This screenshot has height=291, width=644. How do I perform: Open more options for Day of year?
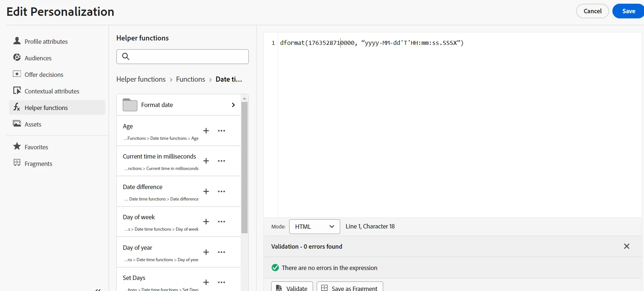tap(222, 252)
